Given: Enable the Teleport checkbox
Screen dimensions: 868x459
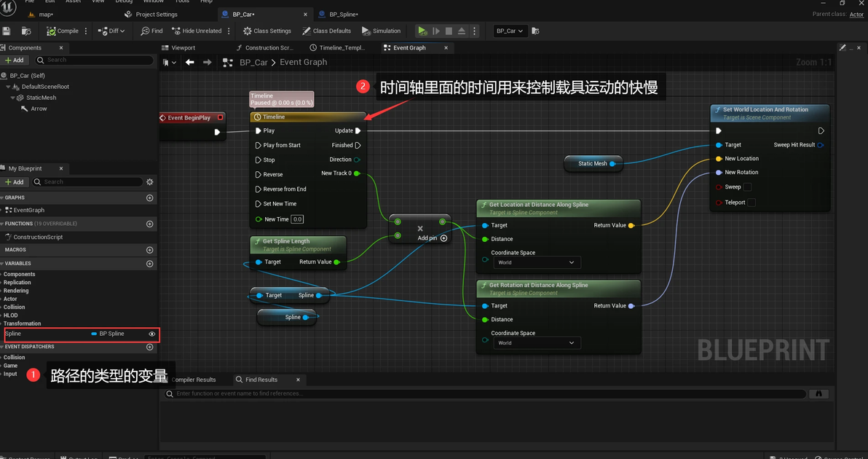Looking at the screenshot, I should click(751, 203).
